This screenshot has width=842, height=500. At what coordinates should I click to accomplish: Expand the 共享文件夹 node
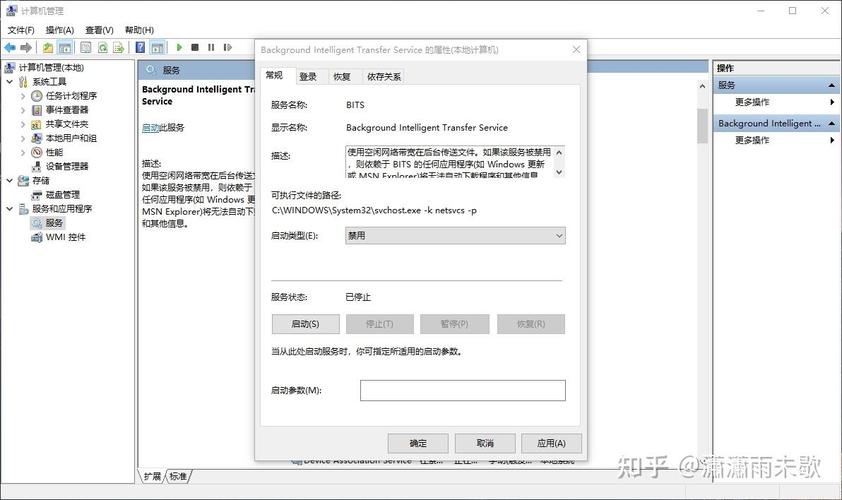pyautogui.click(x=23, y=124)
